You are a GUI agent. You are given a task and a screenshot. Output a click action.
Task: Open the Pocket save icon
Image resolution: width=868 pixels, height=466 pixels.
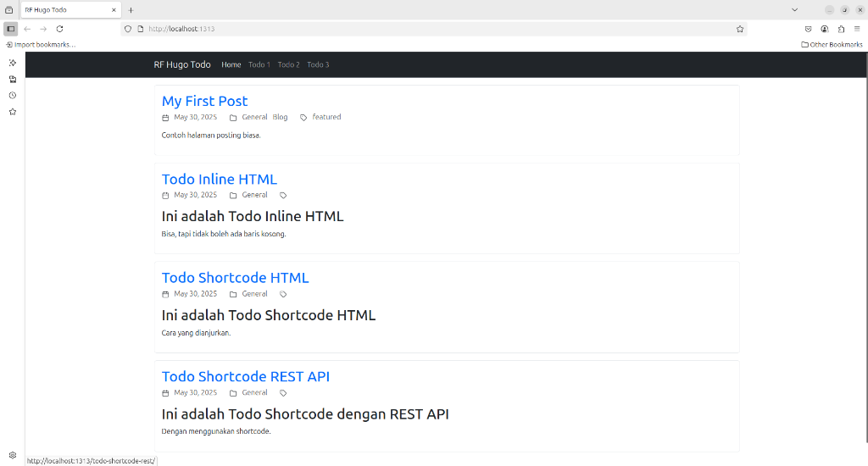click(808, 29)
